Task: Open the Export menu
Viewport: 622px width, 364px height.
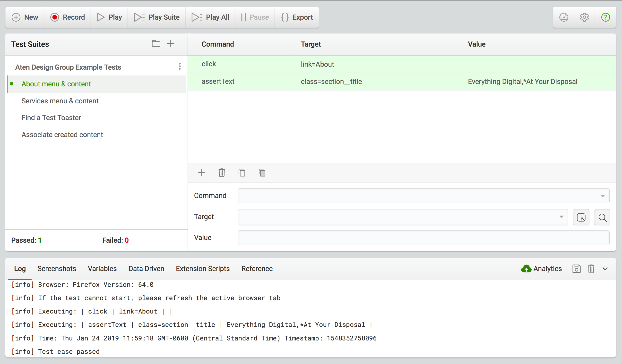Action: pyautogui.click(x=297, y=17)
